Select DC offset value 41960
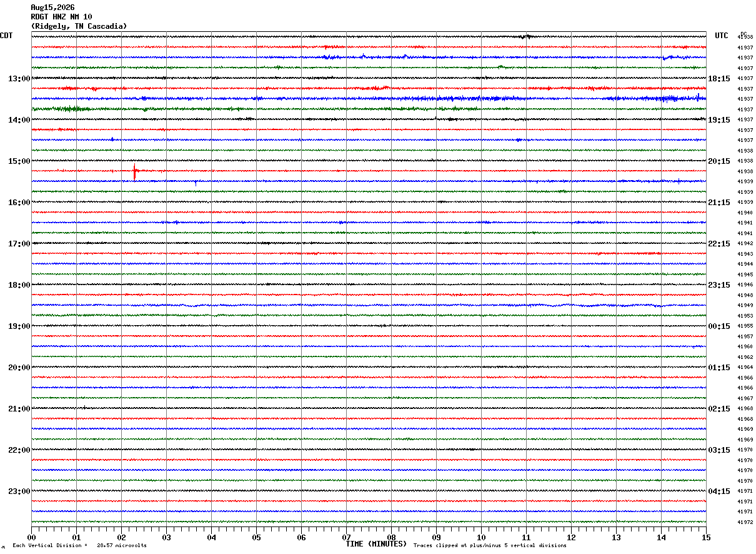This screenshot has height=554, width=756. [745, 347]
